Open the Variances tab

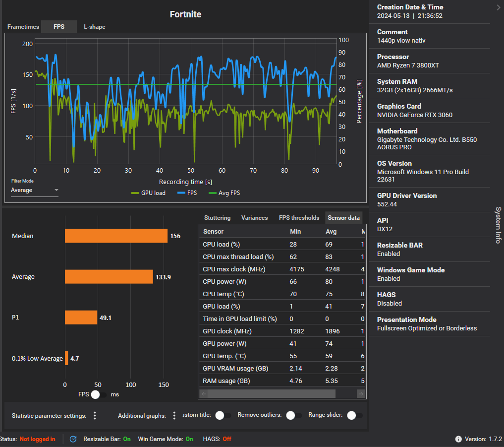click(254, 218)
